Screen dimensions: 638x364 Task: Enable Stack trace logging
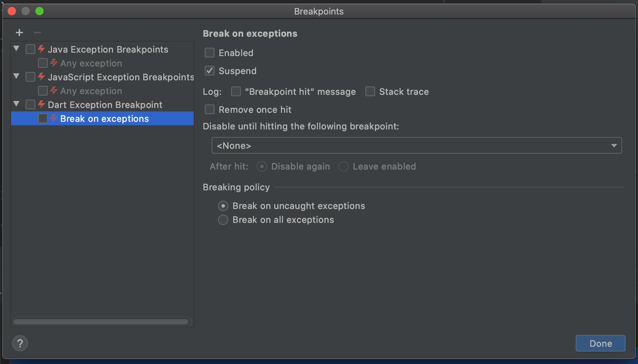pyautogui.click(x=370, y=91)
